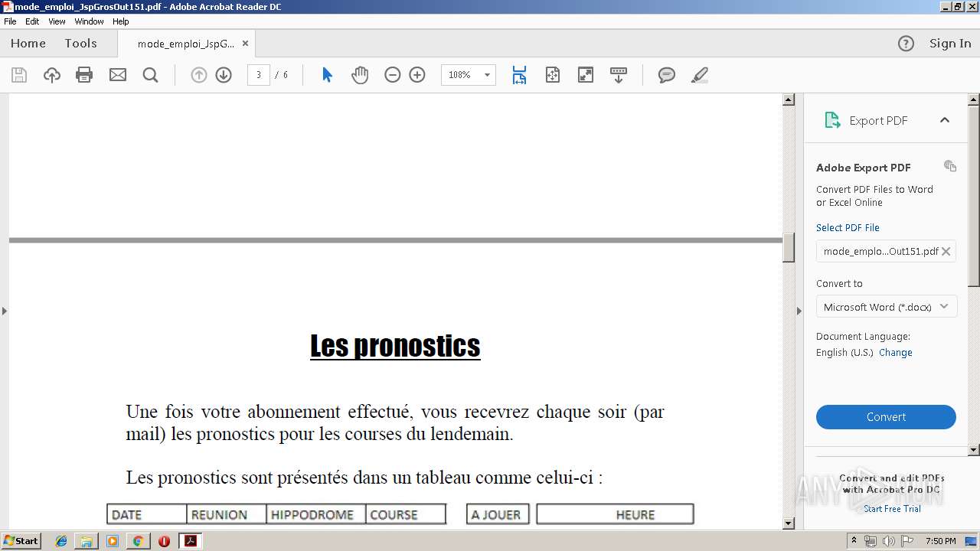
Task: Click the copy icon beside Adobe Export PDF
Action: [950, 166]
